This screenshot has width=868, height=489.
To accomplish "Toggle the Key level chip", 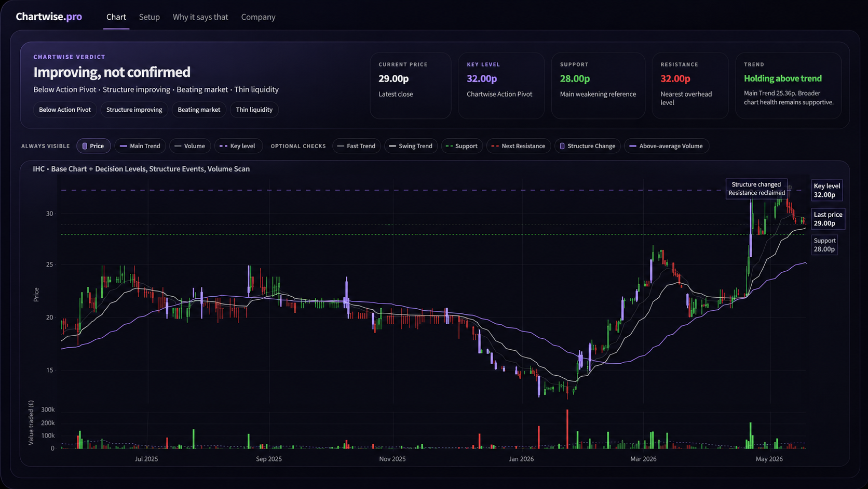I will click(x=238, y=146).
